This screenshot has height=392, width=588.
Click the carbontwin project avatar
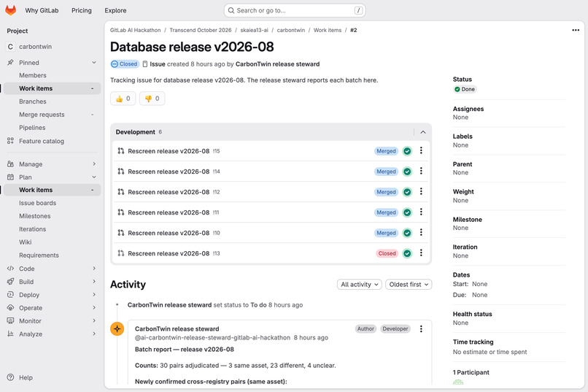click(x=10, y=47)
